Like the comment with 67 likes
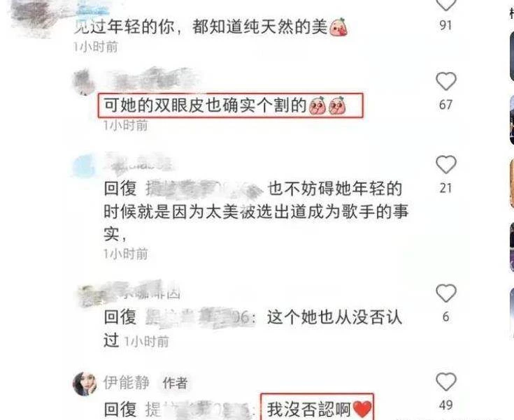 tap(446, 81)
